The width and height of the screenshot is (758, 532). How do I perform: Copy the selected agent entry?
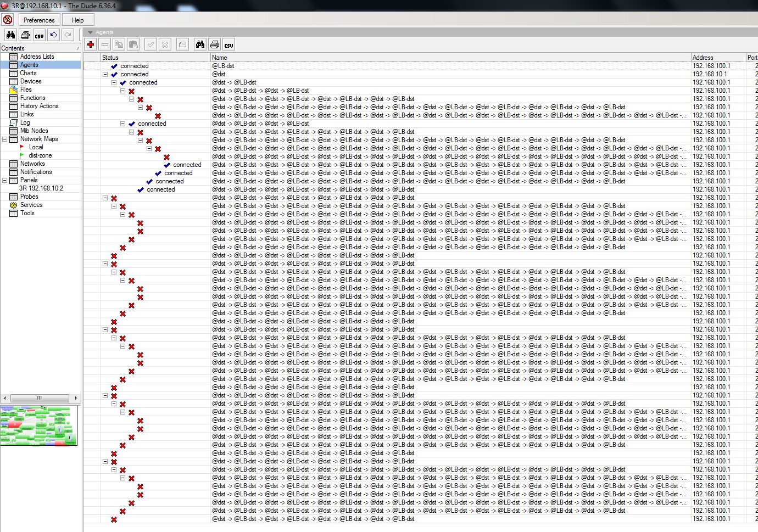119,44
